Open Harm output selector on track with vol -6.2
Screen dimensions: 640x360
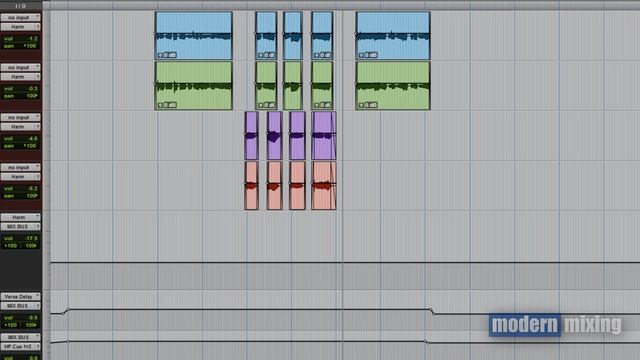20,177
